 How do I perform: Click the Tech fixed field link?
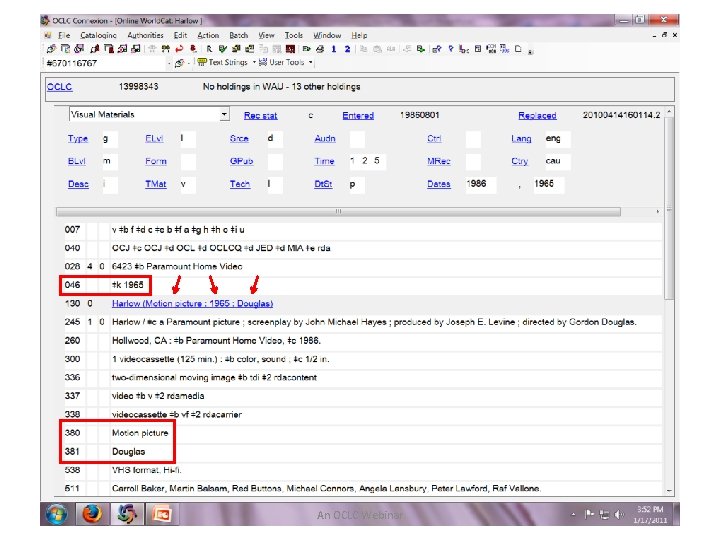coord(240,184)
